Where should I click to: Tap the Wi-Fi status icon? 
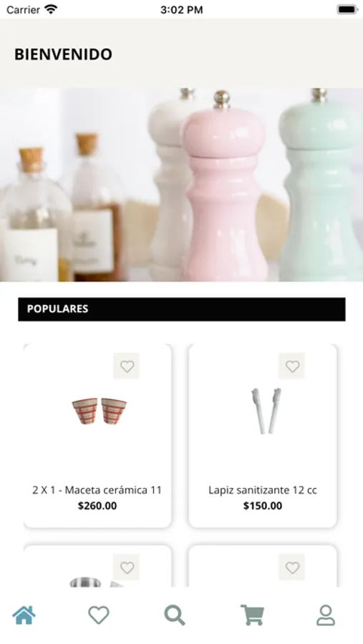click(x=51, y=9)
